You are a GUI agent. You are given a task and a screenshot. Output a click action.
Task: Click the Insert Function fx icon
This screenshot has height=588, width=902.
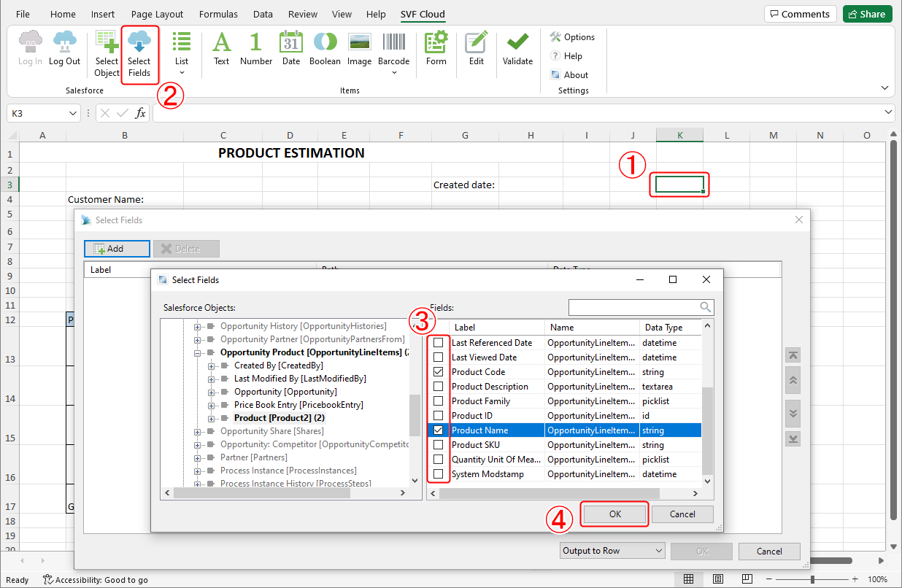[141, 113]
